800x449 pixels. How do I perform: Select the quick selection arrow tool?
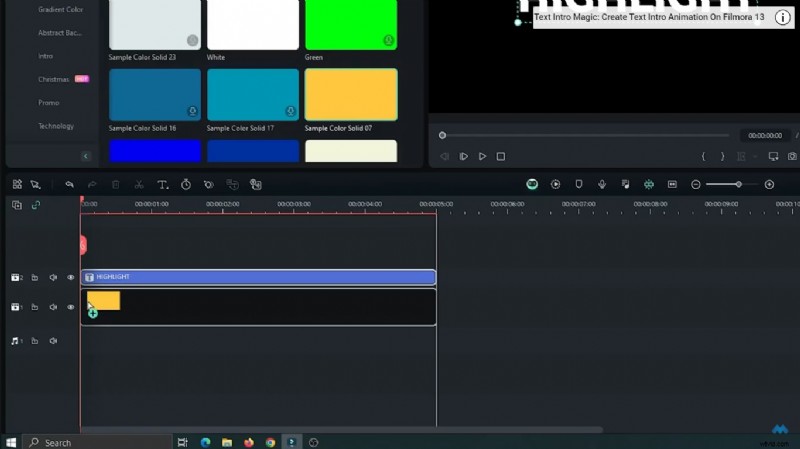pyautogui.click(x=35, y=184)
